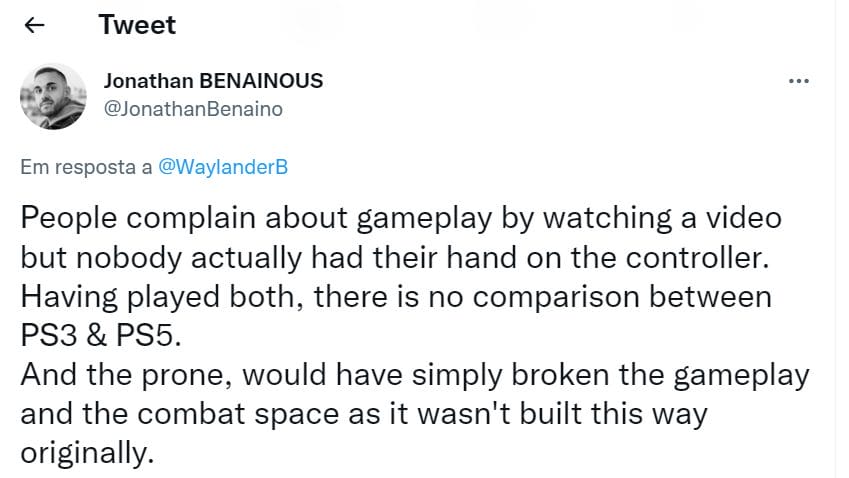Image resolution: width=849 pixels, height=478 pixels.
Task: Open the three-dots more options menu
Action: coord(798,81)
